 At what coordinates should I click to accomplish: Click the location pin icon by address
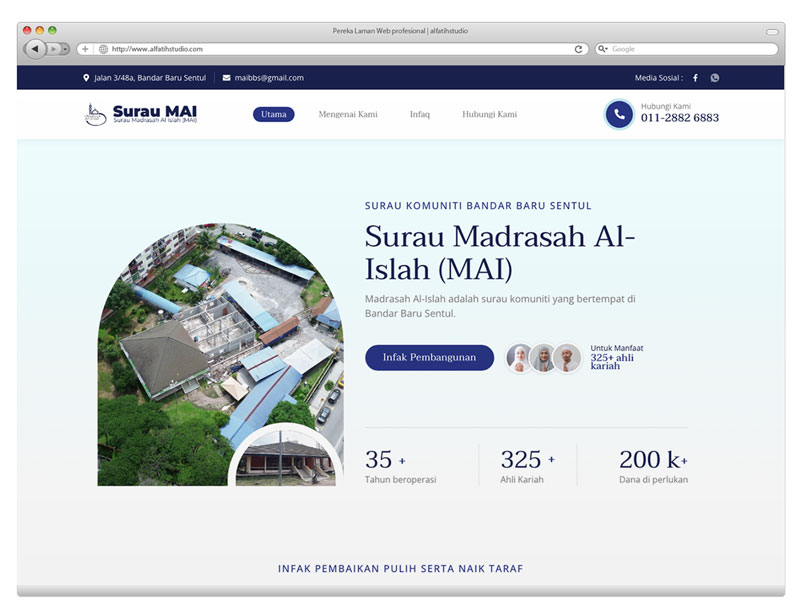click(x=86, y=78)
